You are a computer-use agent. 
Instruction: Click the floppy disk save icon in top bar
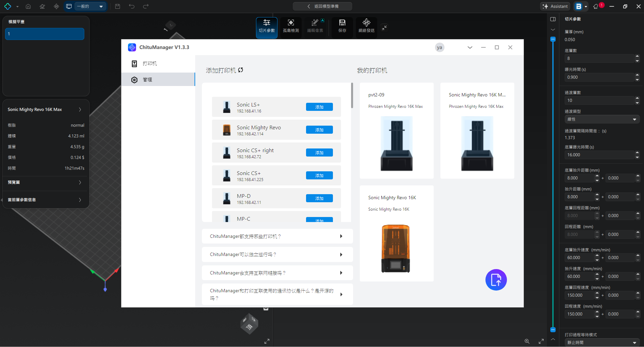tap(118, 6)
